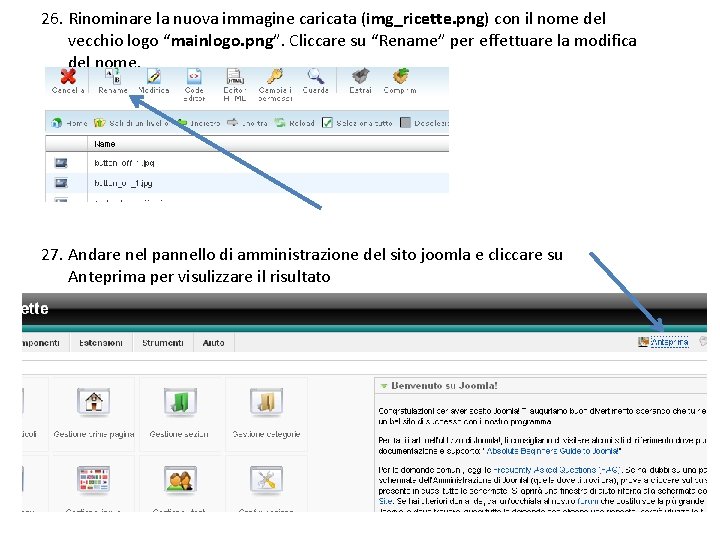720x540 pixels.
Task: Select the button_off_1.jpg file name
Action: (124, 163)
